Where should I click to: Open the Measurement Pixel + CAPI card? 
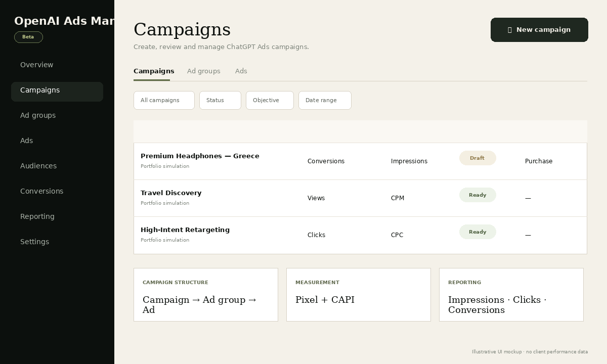point(359,295)
